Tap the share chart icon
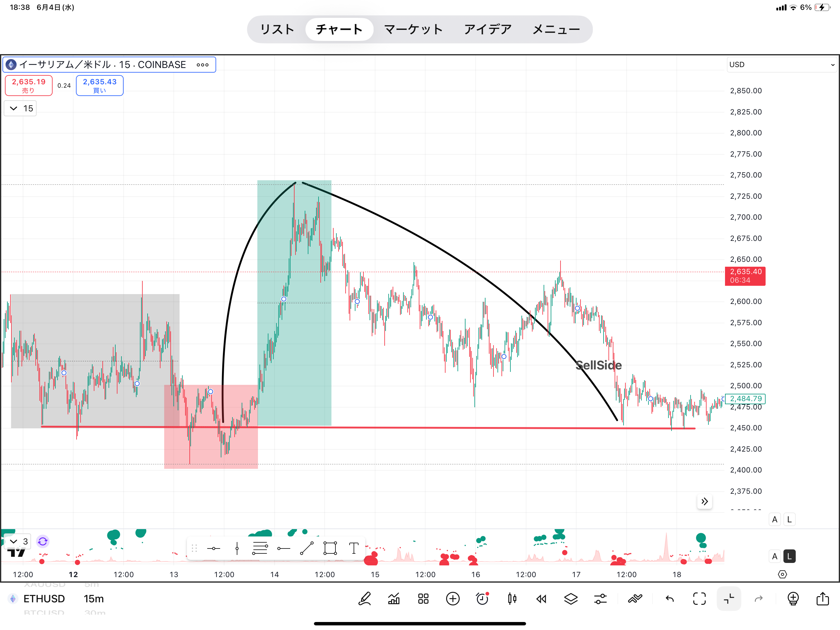The height and width of the screenshot is (630, 840). (x=822, y=599)
